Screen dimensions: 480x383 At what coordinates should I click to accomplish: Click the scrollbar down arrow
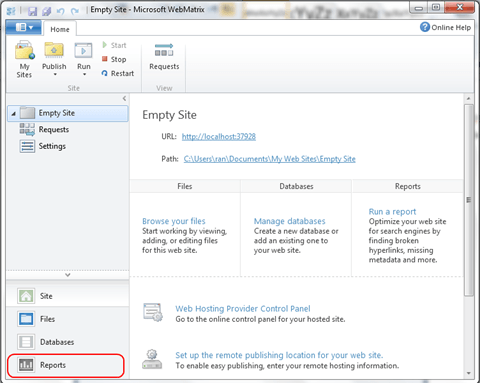click(x=469, y=374)
